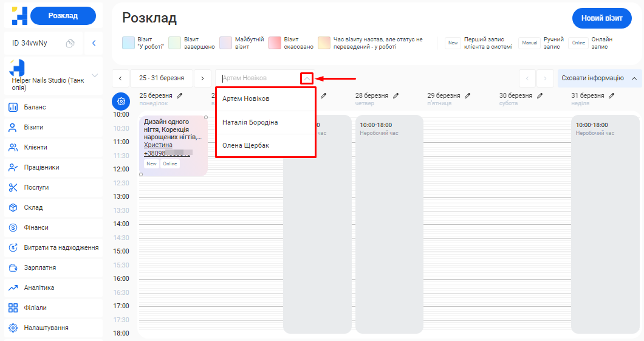Click the employee search input field

point(258,78)
